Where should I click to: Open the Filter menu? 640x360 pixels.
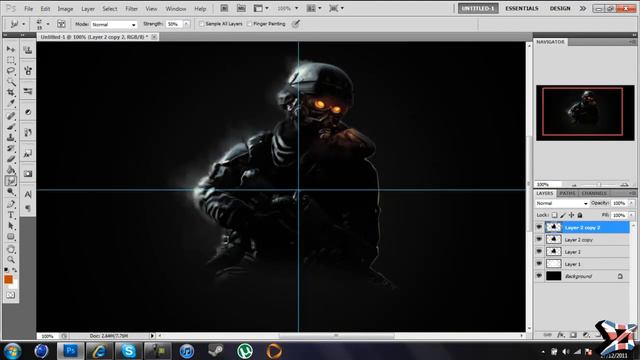(x=131, y=9)
